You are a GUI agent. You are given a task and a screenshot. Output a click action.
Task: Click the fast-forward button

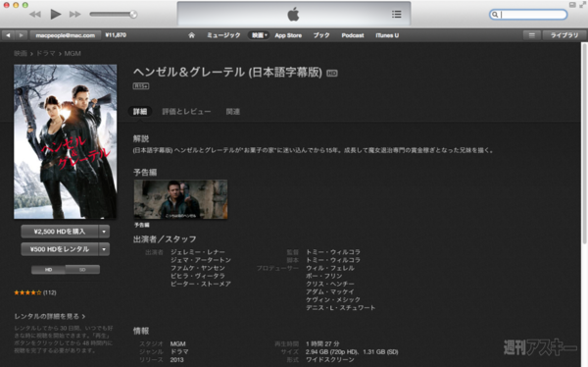coord(75,15)
